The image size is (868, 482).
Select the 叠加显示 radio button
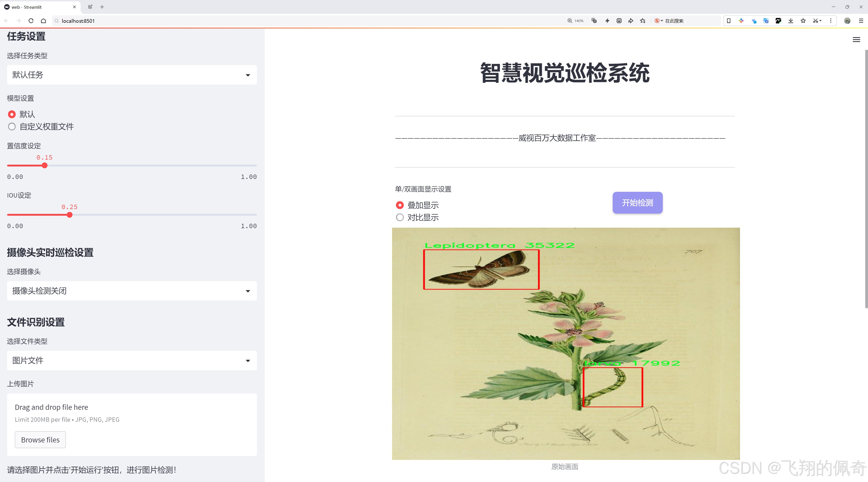tap(400, 205)
